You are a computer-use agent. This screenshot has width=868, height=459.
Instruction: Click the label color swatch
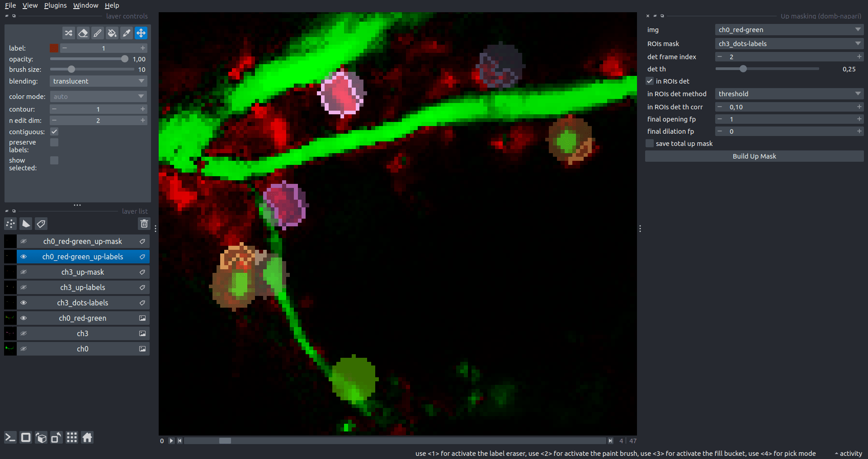pos(54,48)
